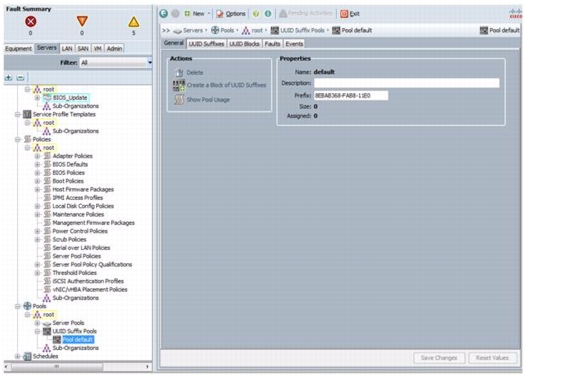Expand the Scrub Policies node
Image resolution: width=576 pixels, height=377 pixels.
click(37, 240)
